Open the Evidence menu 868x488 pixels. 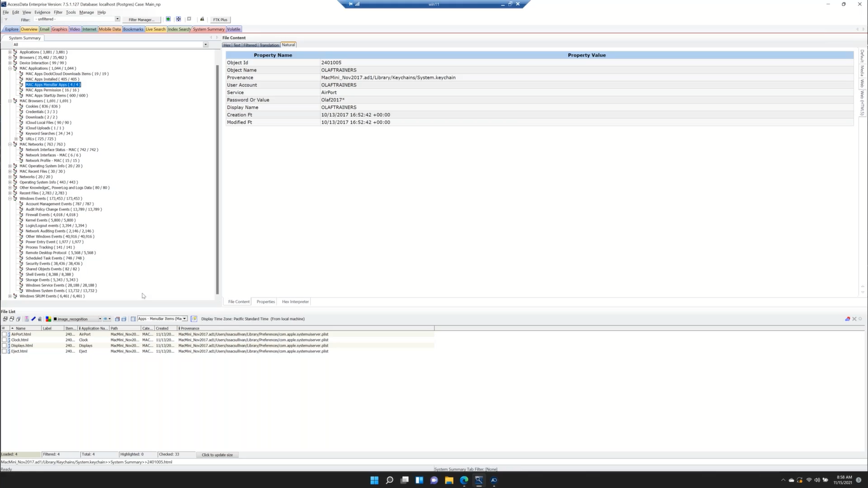pyautogui.click(x=42, y=12)
